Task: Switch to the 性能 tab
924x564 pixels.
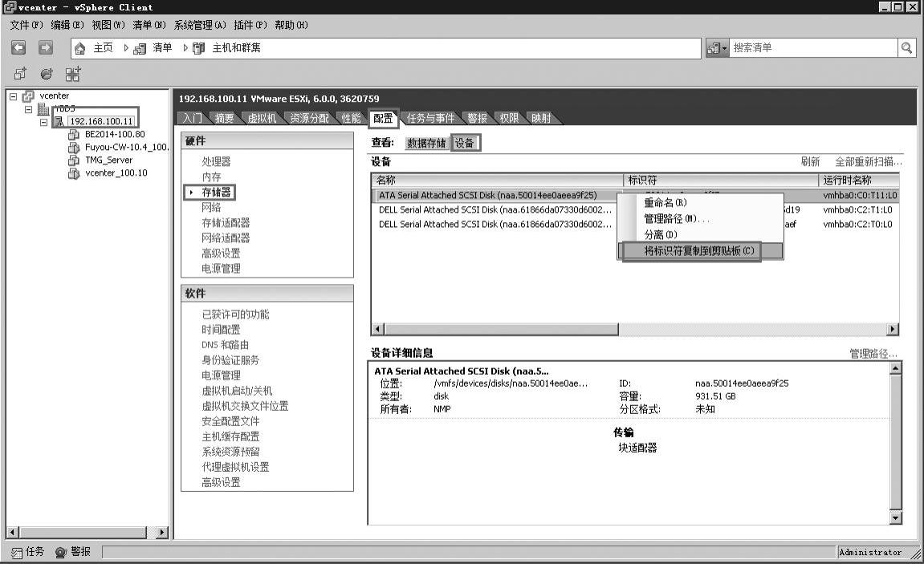Action: coord(351,118)
